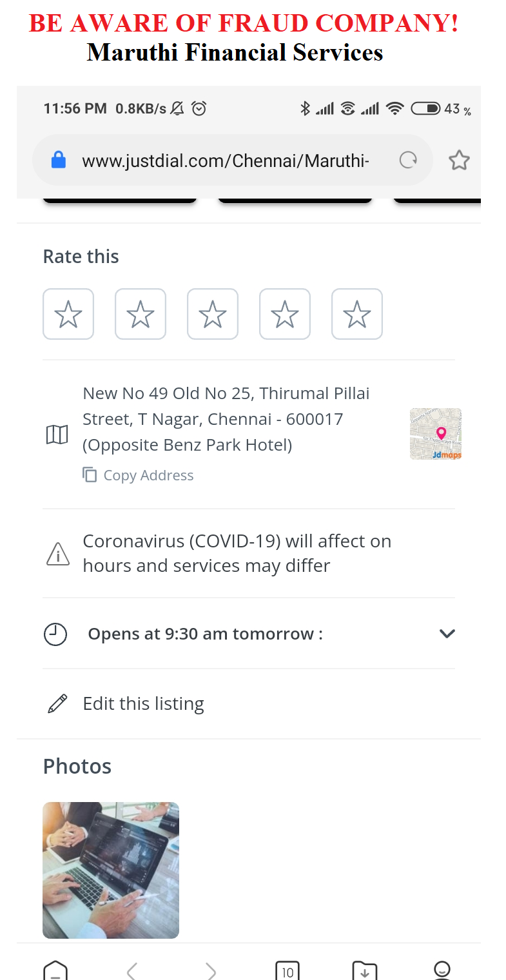The image size is (506, 980).
Task: Click 'Opens at 9:30 am tomorrow' row
Action: coord(205,634)
